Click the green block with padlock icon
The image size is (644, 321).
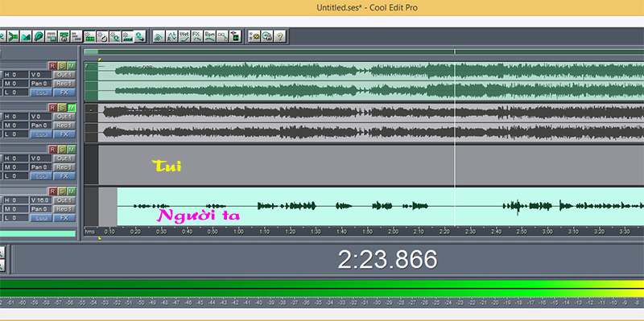(64, 36)
